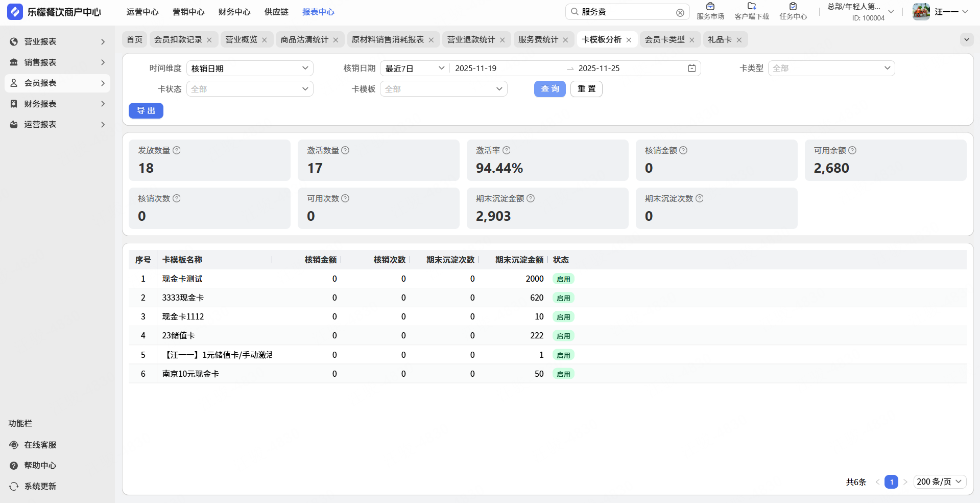Close the 卡模板分析 tab
Image resolution: width=980 pixels, height=503 pixels.
click(629, 40)
